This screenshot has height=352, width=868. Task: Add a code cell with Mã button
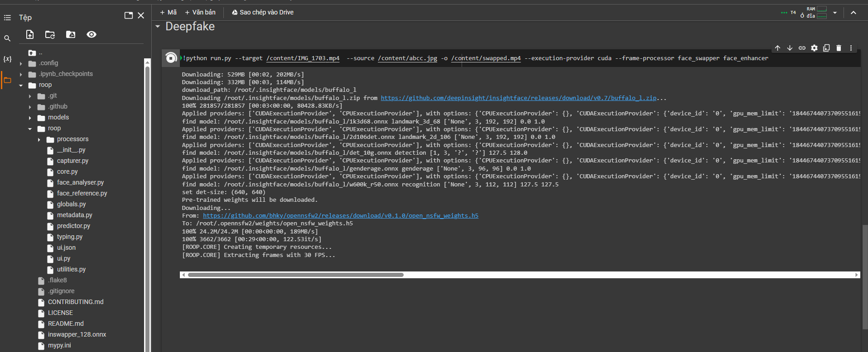168,12
